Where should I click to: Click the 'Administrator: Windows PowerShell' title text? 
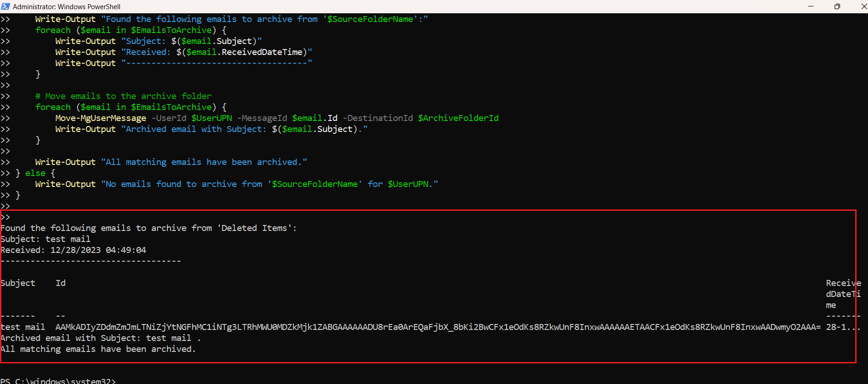click(x=66, y=6)
